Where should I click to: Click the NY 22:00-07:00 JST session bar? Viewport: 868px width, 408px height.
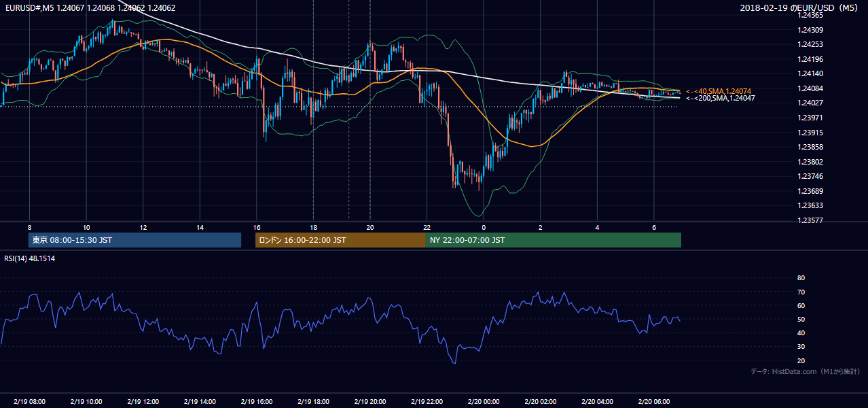click(554, 240)
